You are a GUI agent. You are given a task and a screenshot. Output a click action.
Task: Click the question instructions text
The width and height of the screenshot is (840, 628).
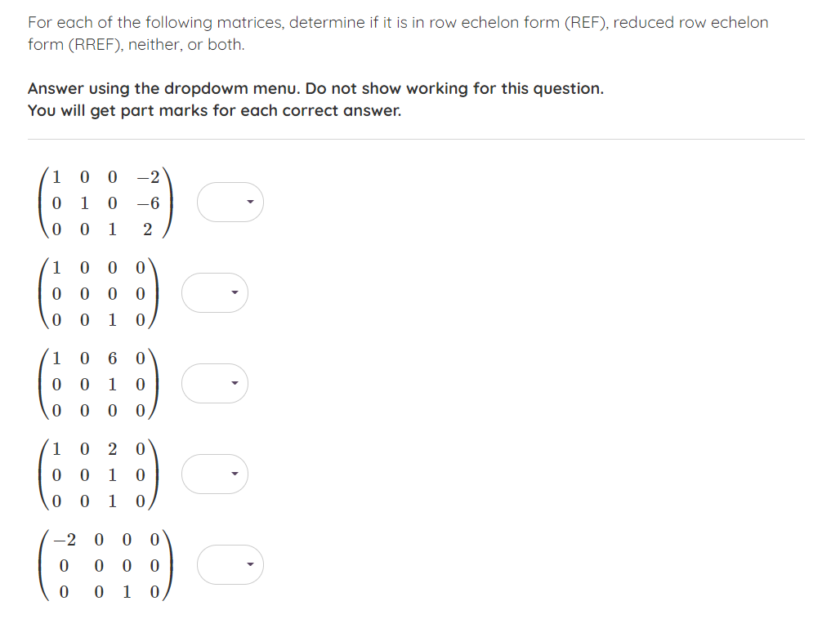point(398,33)
